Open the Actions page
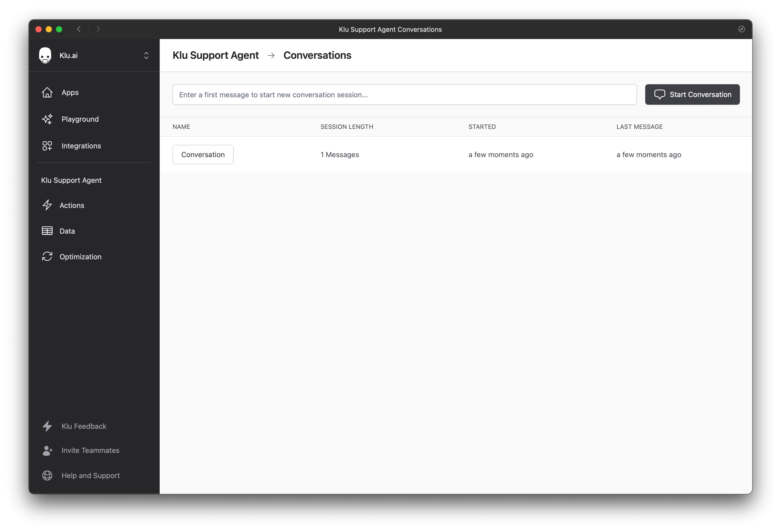This screenshot has width=781, height=532. click(x=72, y=205)
